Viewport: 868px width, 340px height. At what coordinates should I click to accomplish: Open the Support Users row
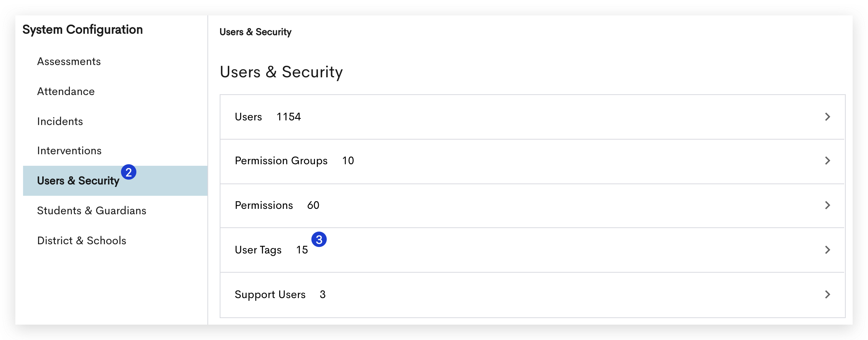532,295
